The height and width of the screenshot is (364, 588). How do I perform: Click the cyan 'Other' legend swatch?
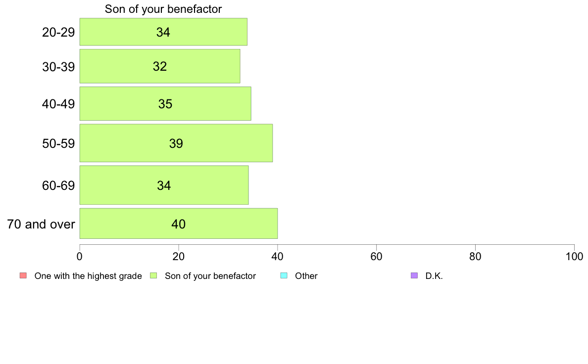tap(284, 275)
